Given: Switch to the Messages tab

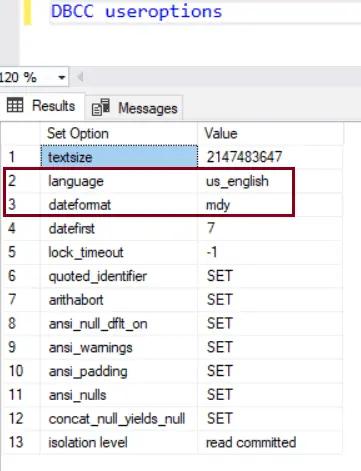Looking at the screenshot, I should [x=134, y=108].
